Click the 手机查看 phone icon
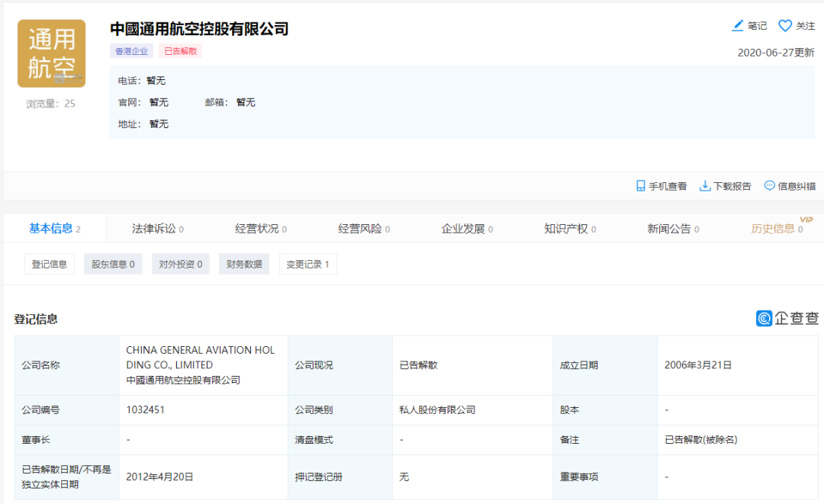The width and height of the screenshot is (824, 504). [x=640, y=186]
